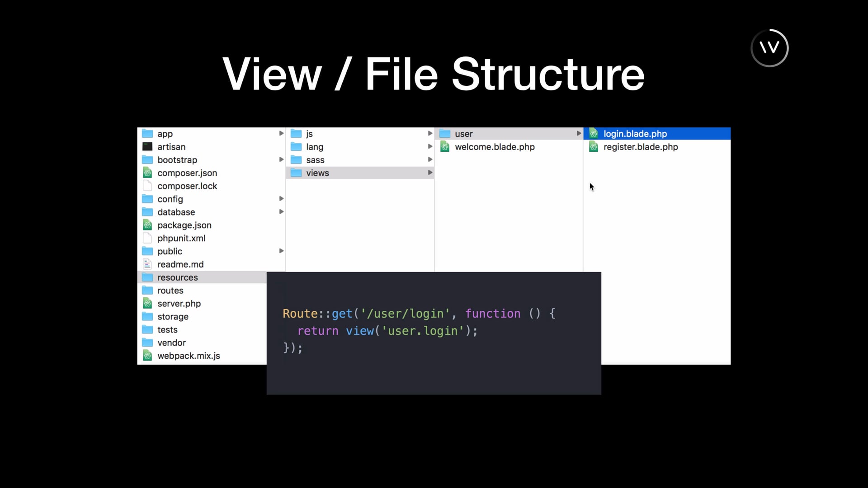Expand the config folder arrow

(x=281, y=199)
